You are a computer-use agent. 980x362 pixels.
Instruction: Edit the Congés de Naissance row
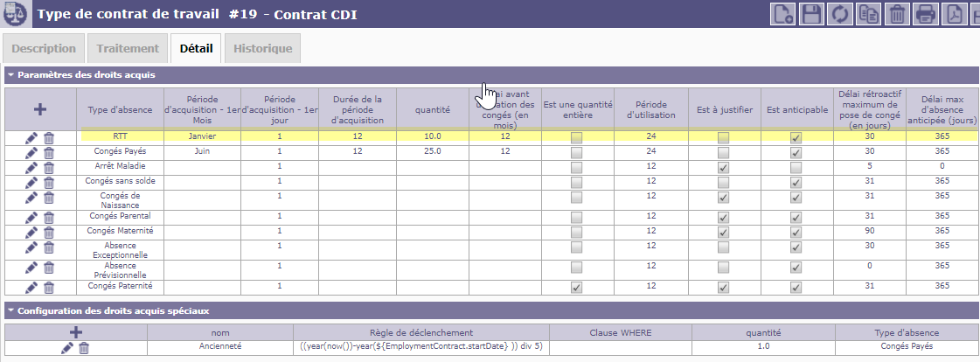point(31,198)
